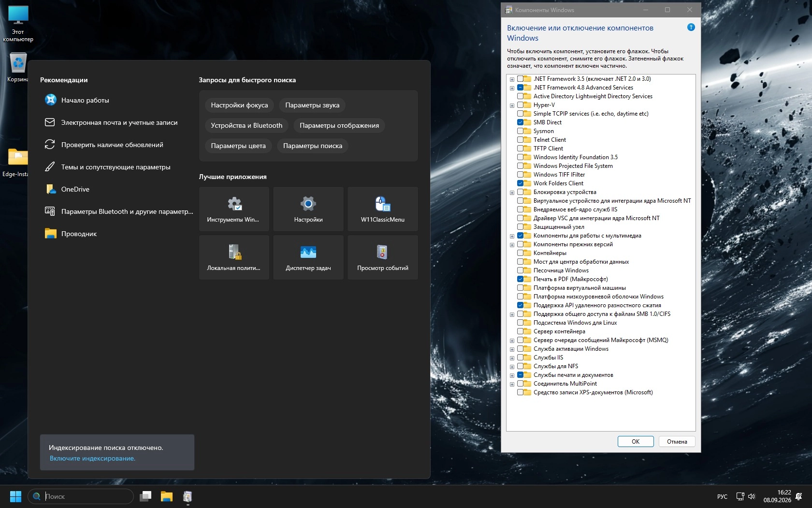Open the Task Manager app tile
Screen dimensions: 812x508
[308, 257]
